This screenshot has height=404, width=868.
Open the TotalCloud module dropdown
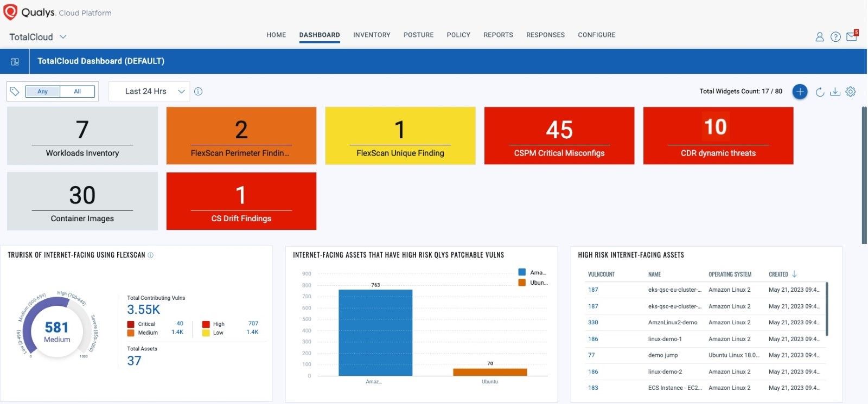[38, 37]
